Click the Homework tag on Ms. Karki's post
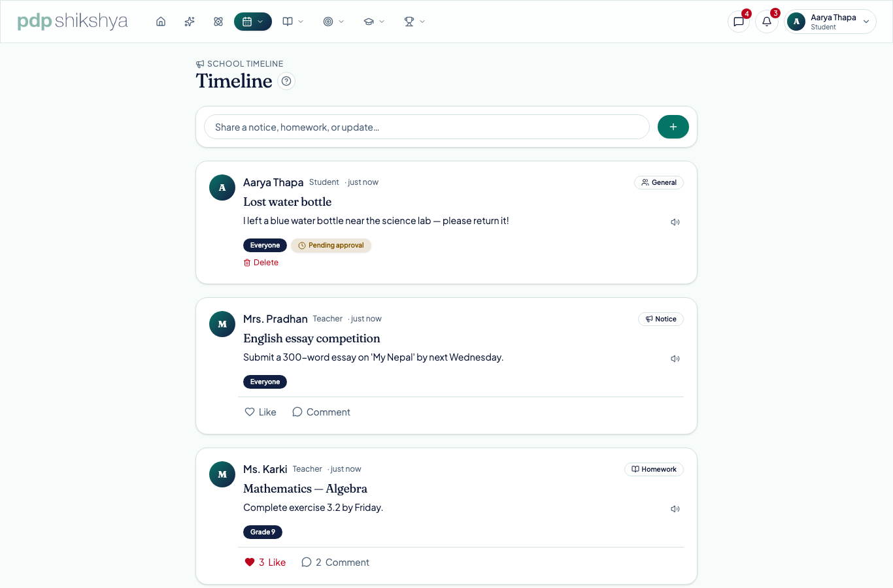The height and width of the screenshot is (588, 893). tap(654, 469)
